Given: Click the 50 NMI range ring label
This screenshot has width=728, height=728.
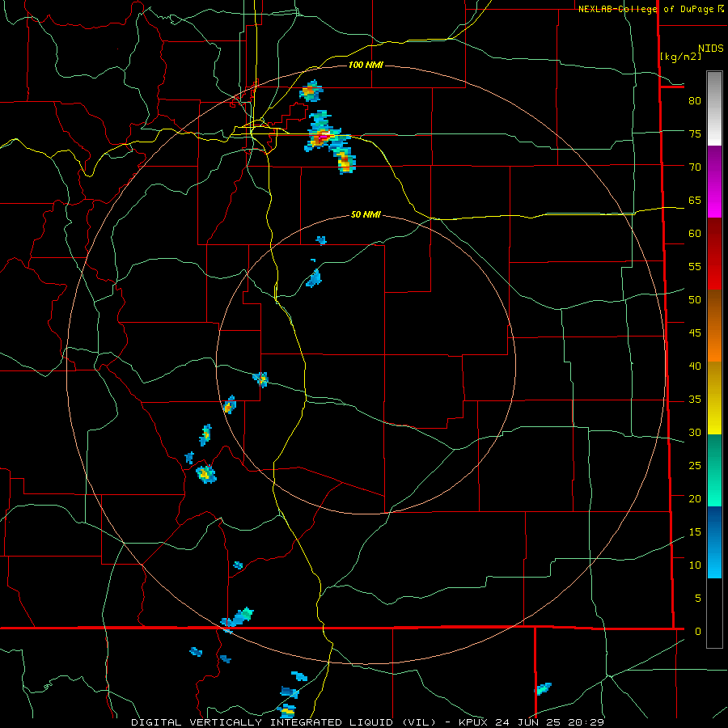Looking at the screenshot, I should pyautogui.click(x=366, y=214).
